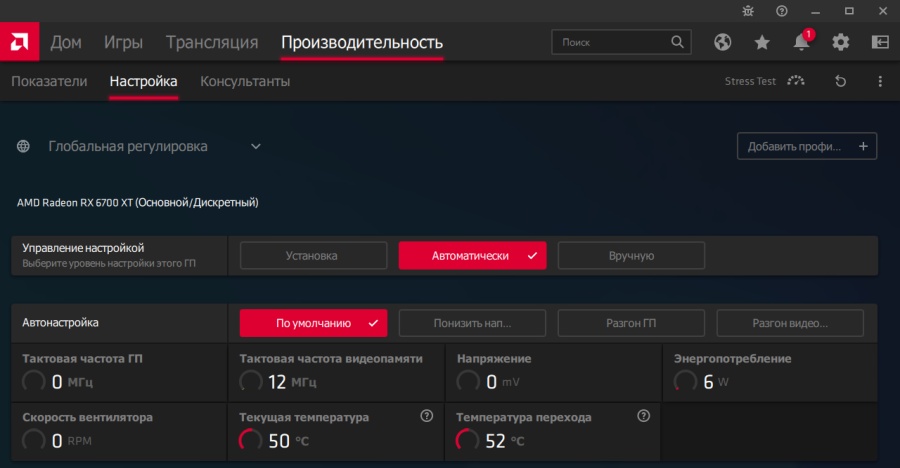
Task: Click AMD Radeon RX 6700 XT label
Action: [137, 203]
